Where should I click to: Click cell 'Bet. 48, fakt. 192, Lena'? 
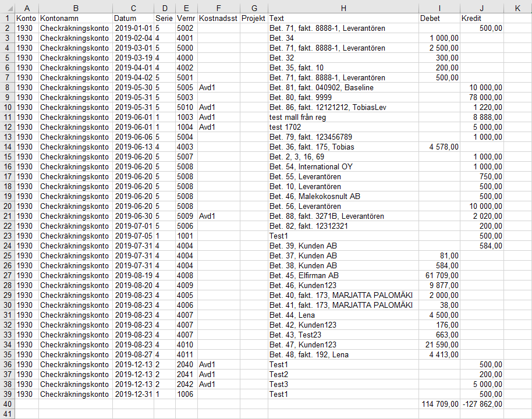[x=343, y=354]
